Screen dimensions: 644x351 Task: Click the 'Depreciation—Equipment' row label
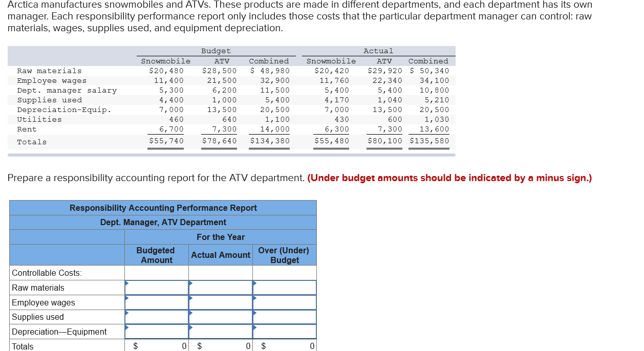59,332
